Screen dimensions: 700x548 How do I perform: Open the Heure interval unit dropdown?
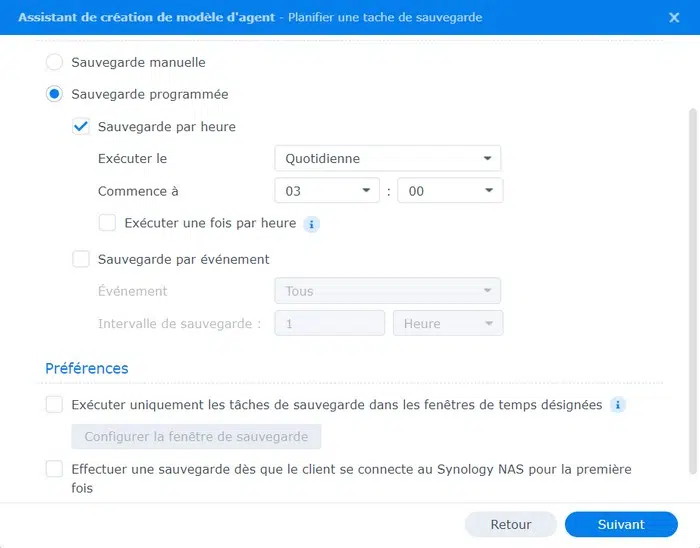(x=450, y=323)
